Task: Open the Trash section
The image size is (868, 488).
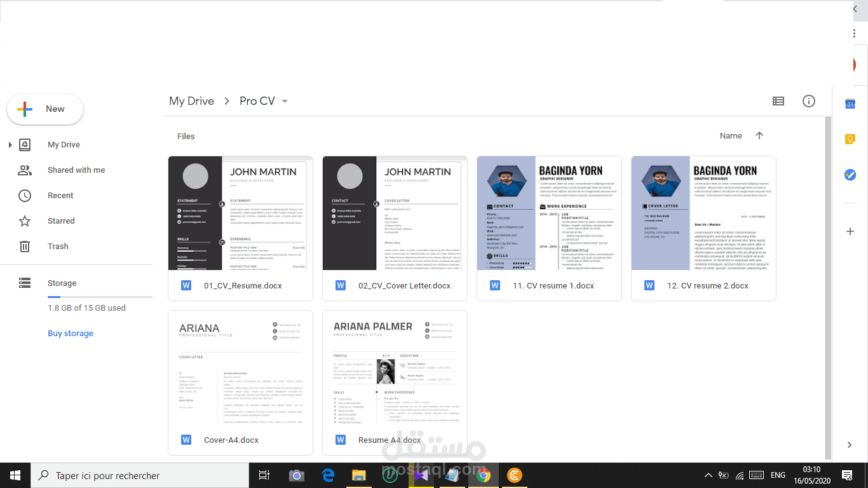Action: click(x=58, y=247)
